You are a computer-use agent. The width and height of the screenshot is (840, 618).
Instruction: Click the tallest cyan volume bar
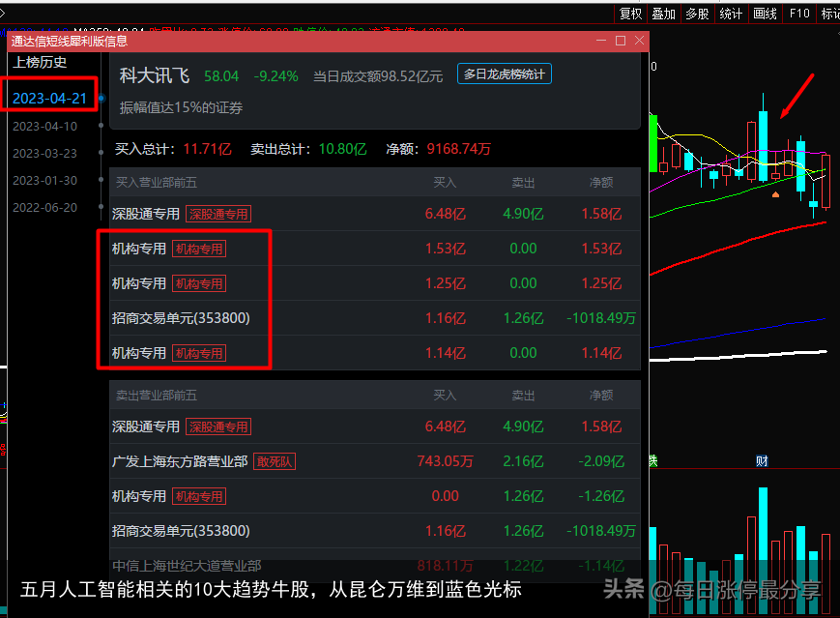coord(763,549)
